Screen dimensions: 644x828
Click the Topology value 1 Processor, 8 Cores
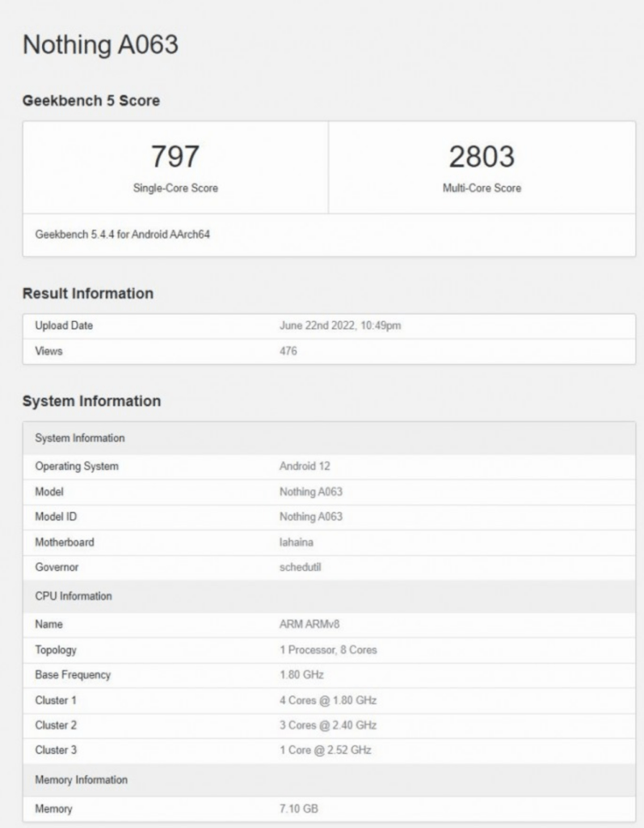[328, 650]
